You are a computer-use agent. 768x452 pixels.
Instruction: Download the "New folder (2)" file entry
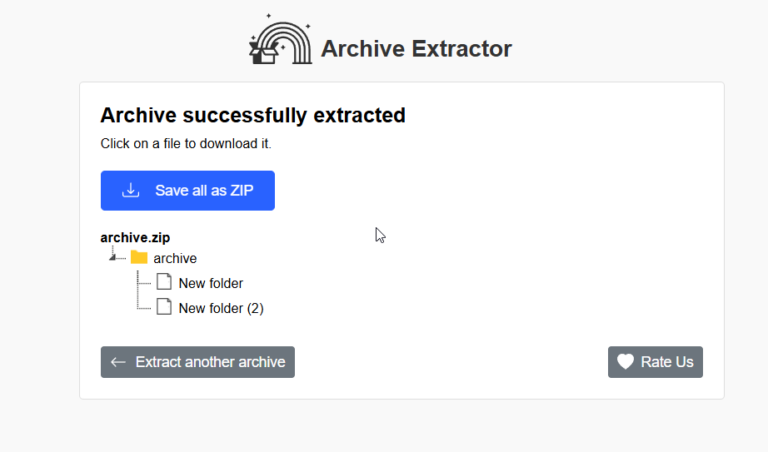coord(220,308)
